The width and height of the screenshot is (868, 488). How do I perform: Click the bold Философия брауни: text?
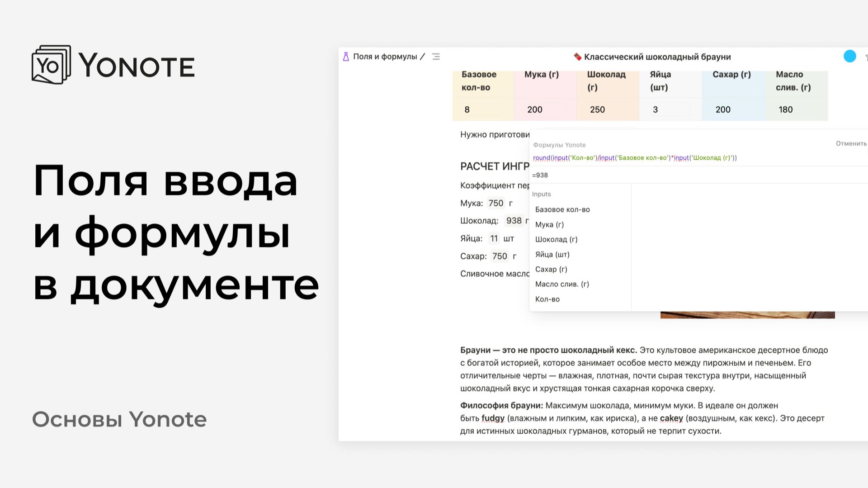click(501, 405)
